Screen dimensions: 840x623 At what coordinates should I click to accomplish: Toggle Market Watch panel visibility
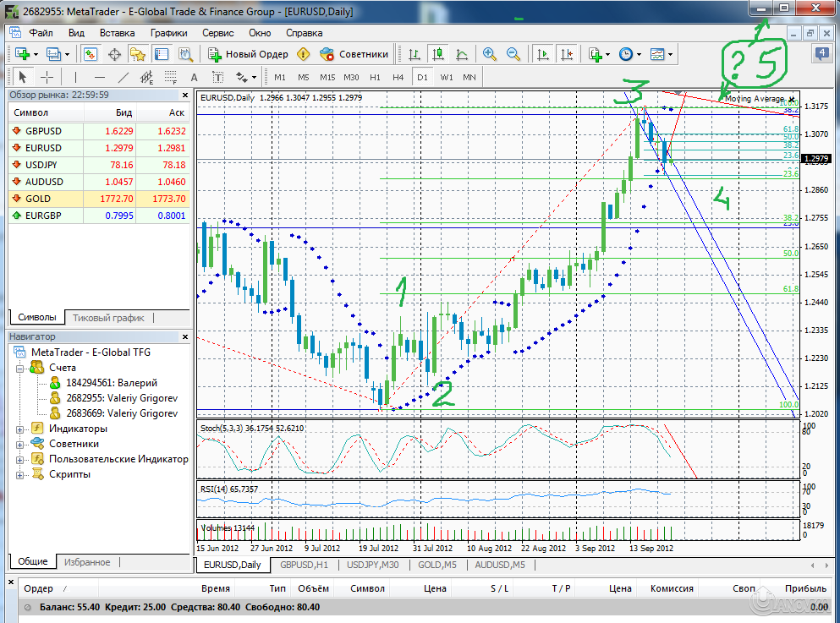coord(90,54)
